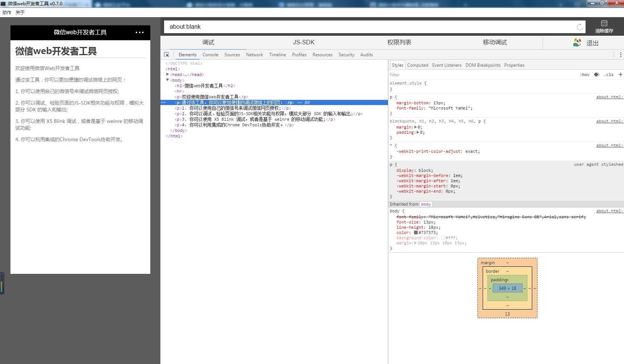Select the p node about Chrome DevTools

[x=234, y=125]
